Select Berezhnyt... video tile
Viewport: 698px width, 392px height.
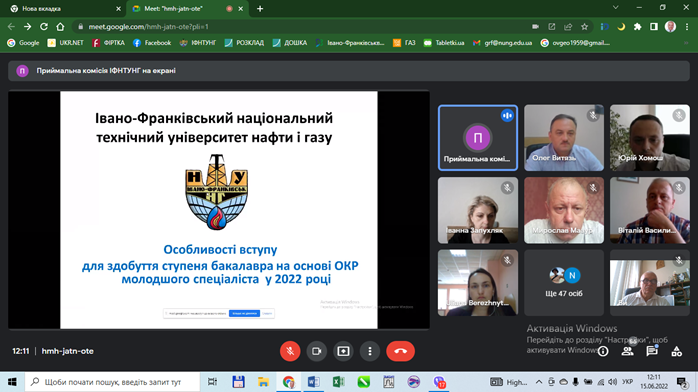coord(478,283)
